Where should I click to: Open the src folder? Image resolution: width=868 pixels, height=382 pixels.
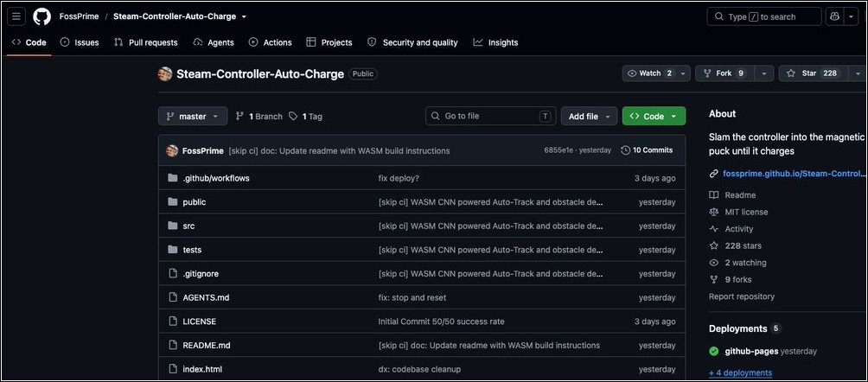188,226
